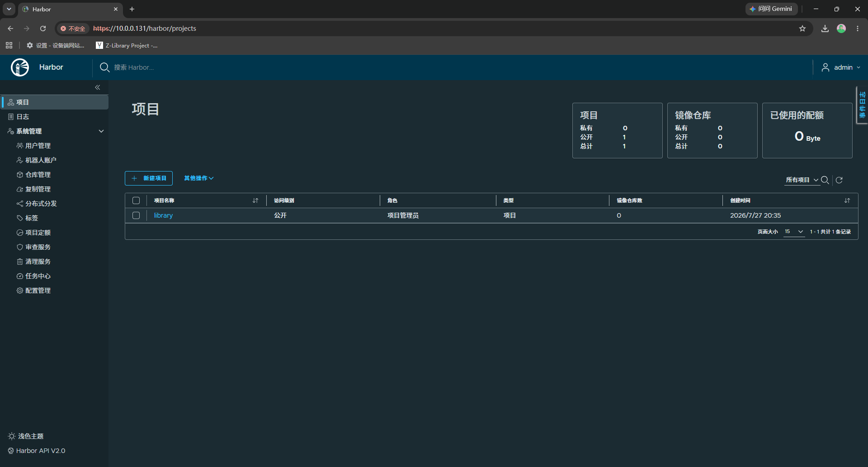
Task: Click the 镜像仓库 statistics card
Action: [x=712, y=131]
